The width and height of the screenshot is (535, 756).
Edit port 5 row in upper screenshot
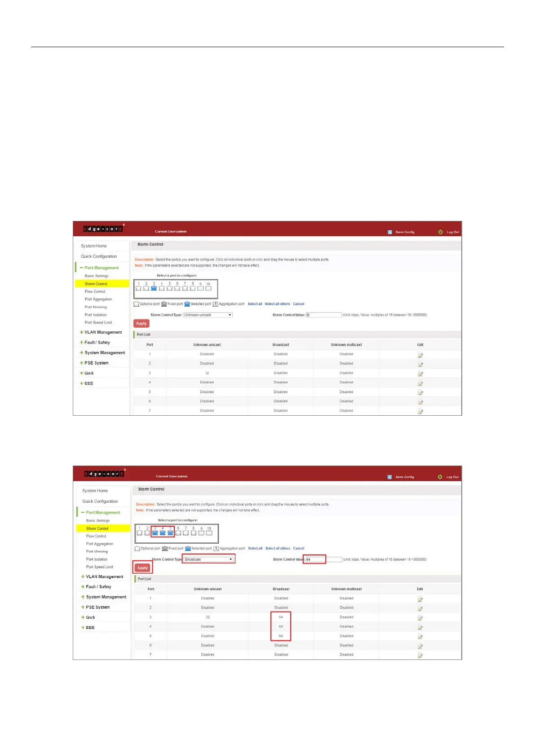(420, 392)
